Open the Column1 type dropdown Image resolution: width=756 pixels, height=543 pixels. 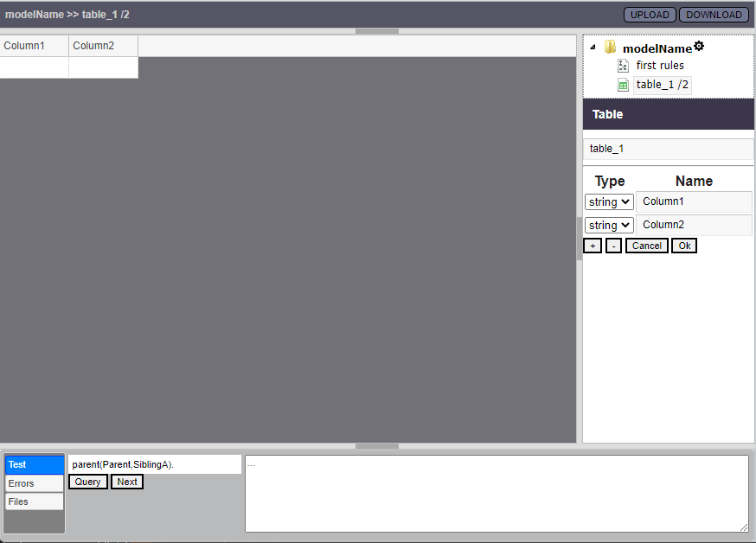pyautogui.click(x=610, y=201)
